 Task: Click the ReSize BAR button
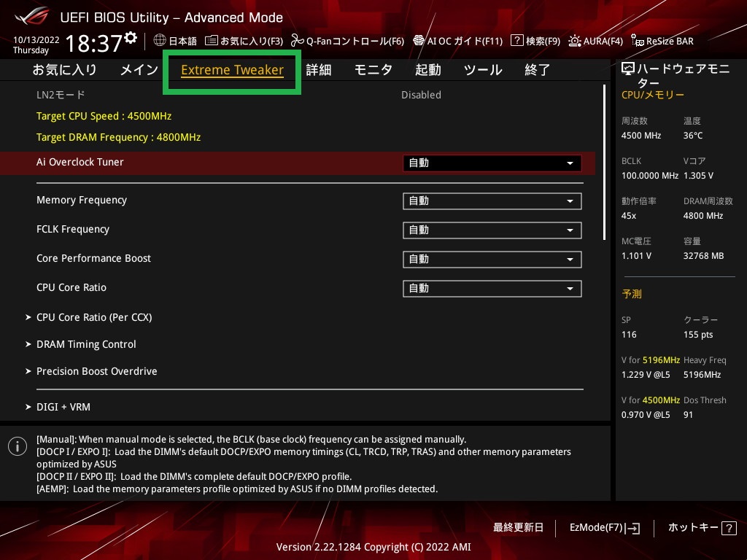point(662,41)
